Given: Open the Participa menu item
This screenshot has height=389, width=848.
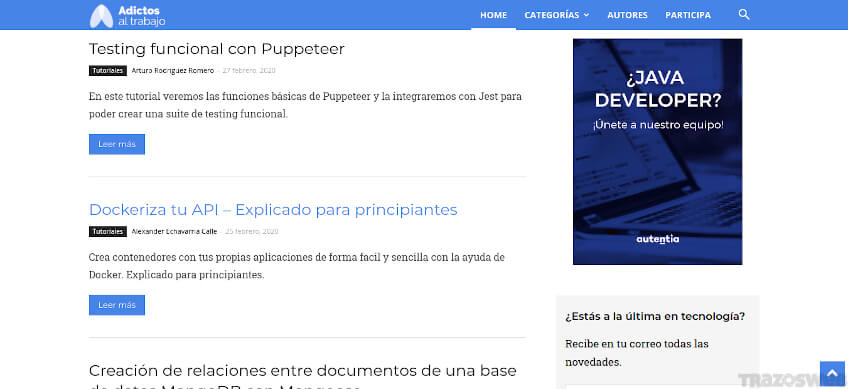Looking at the screenshot, I should pos(688,15).
